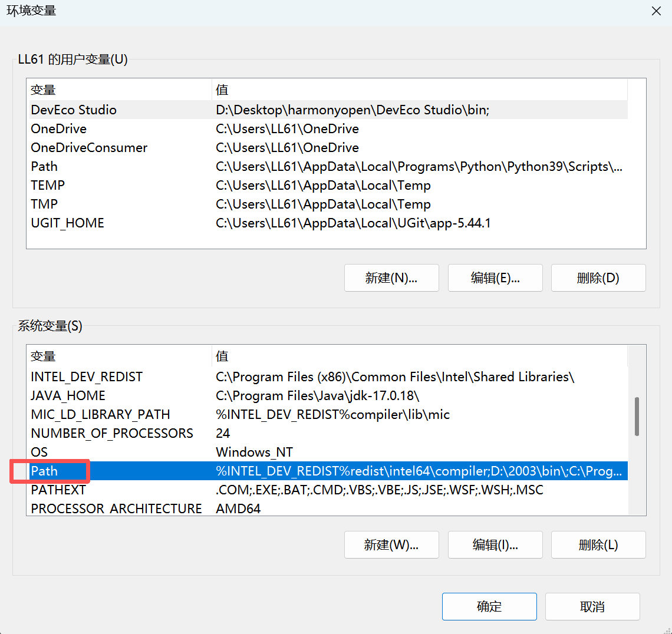Select the NUMBER_OF_PROCESSORS system variable

[x=328, y=434]
